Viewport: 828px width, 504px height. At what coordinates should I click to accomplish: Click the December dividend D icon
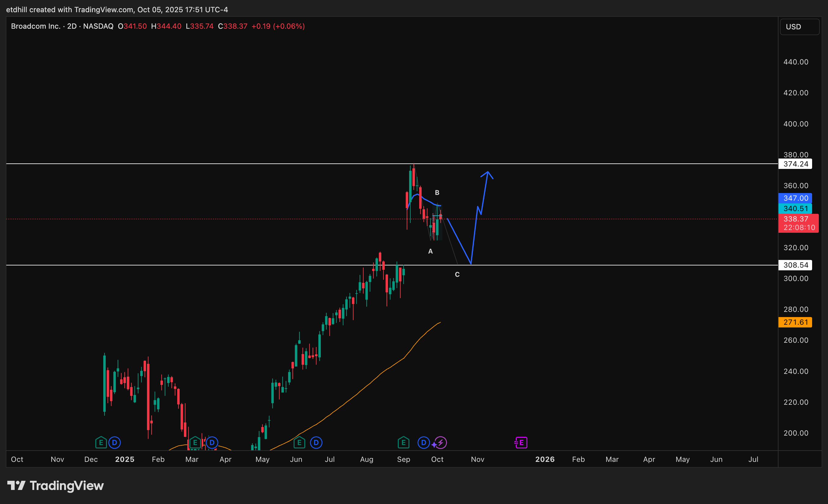115,443
